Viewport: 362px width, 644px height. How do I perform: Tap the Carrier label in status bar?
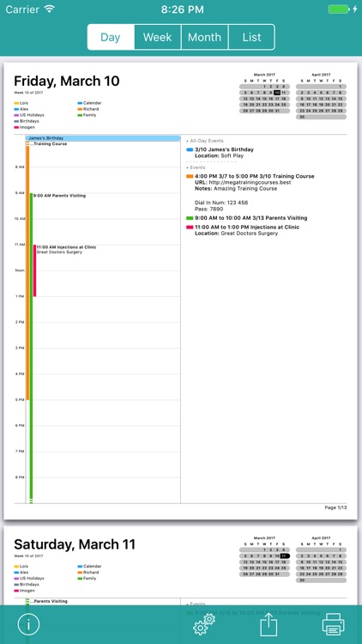click(x=22, y=9)
